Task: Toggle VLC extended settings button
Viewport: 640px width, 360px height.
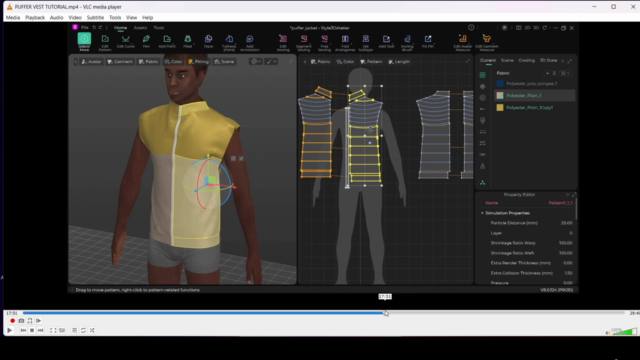Action: [62, 330]
